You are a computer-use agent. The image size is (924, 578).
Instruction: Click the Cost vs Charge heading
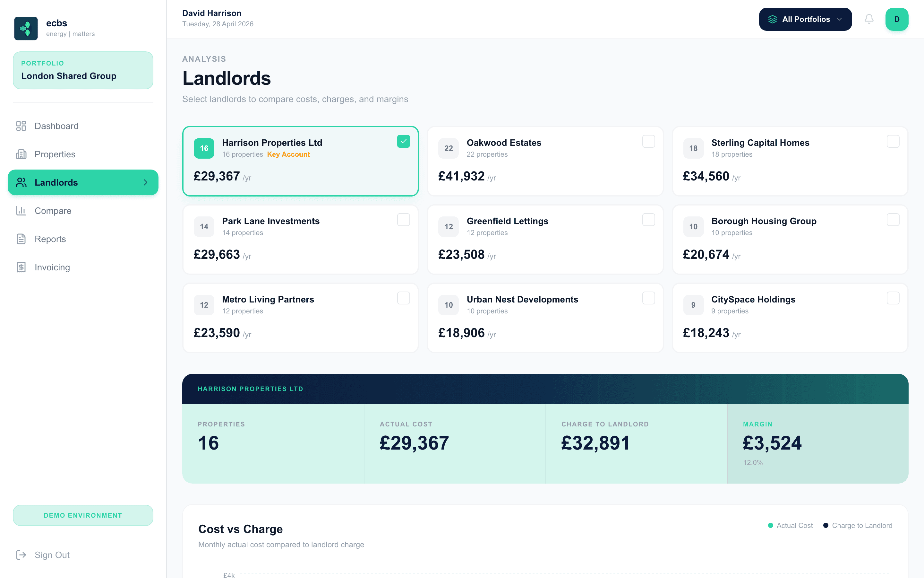pyautogui.click(x=241, y=529)
